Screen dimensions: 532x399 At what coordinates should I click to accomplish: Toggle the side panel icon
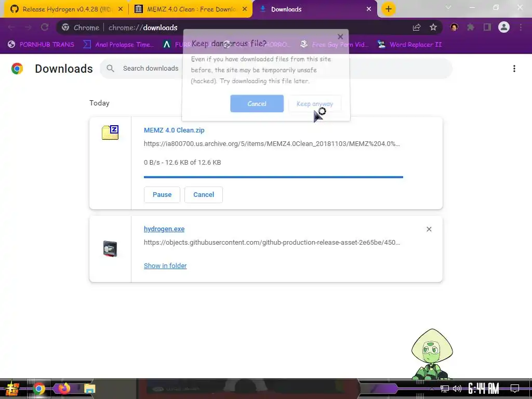tap(487, 27)
